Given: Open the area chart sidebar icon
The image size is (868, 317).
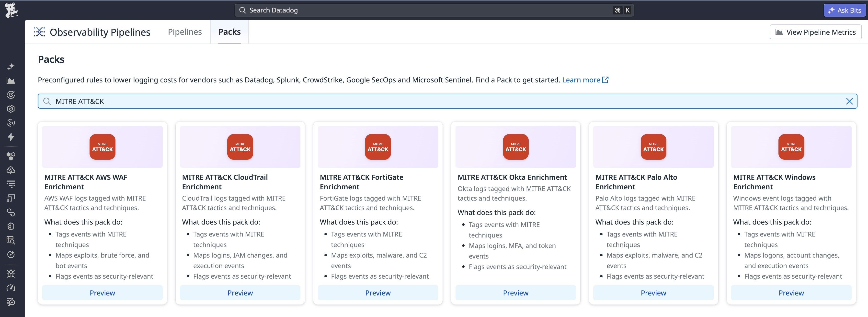Looking at the screenshot, I should pyautogui.click(x=11, y=81).
